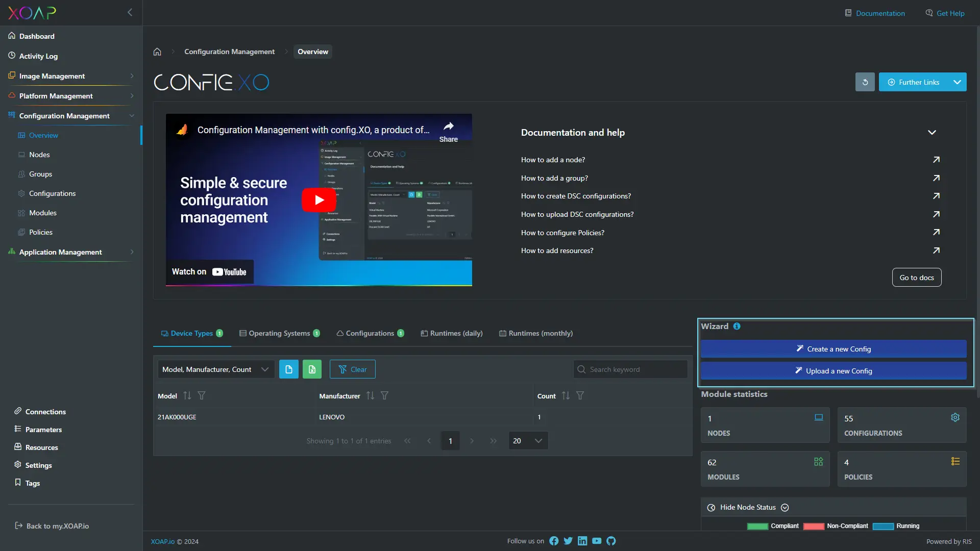Export table as CSV file
This screenshot has width=980, height=551.
click(289, 369)
